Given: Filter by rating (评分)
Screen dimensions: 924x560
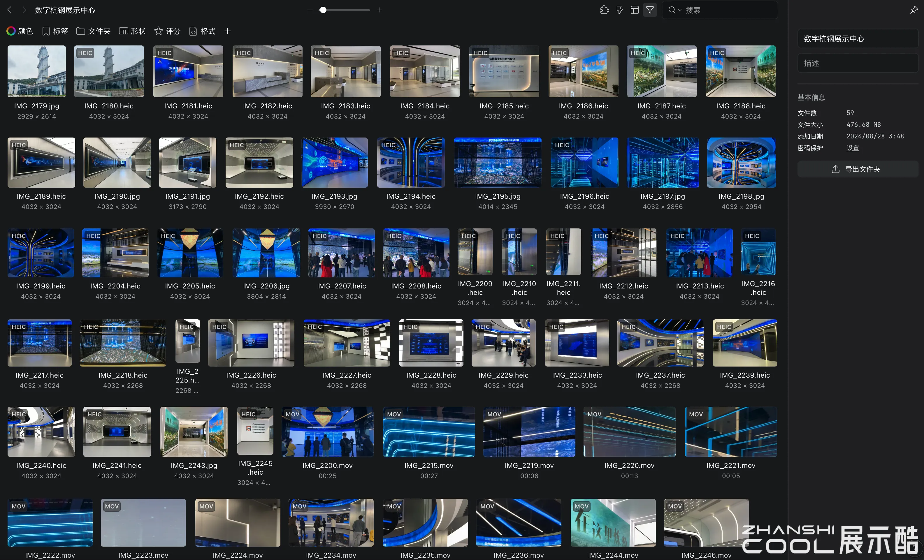Looking at the screenshot, I should 167,31.
